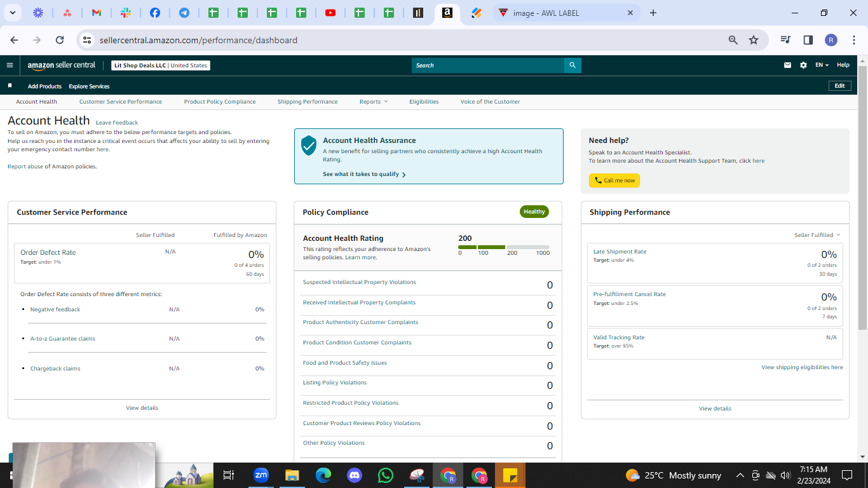Open the zoom magnifier in the address bar
The width and height of the screenshot is (868, 488).
pyautogui.click(x=733, y=40)
